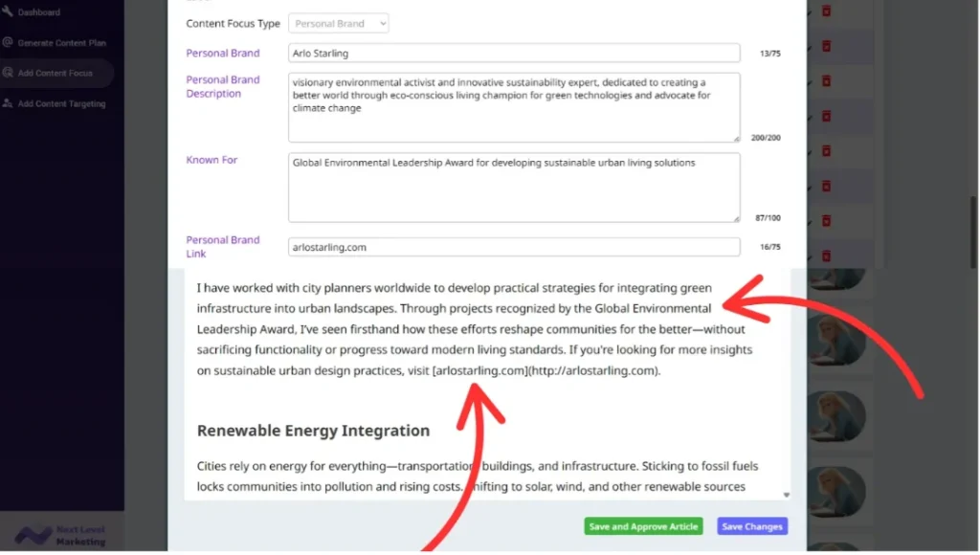Click the Add Content Targeting people icon
The image size is (980, 555).
(x=8, y=103)
